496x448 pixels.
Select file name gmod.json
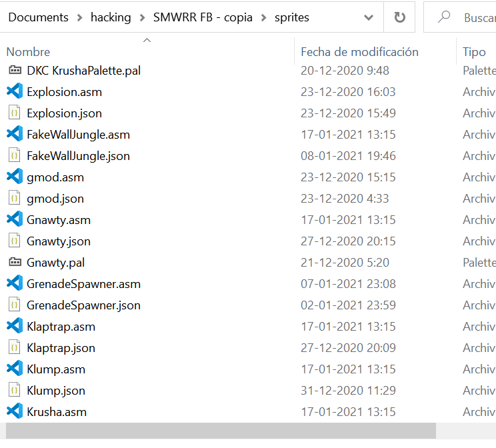[55, 199]
